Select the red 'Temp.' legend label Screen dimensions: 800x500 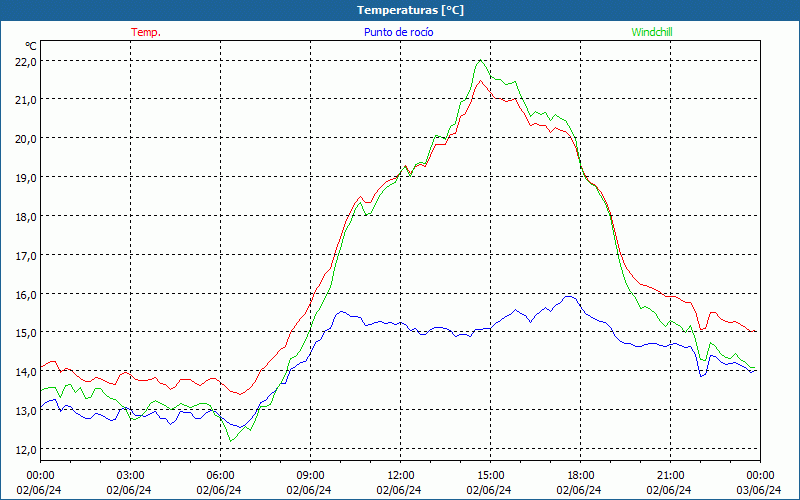pos(146,32)
